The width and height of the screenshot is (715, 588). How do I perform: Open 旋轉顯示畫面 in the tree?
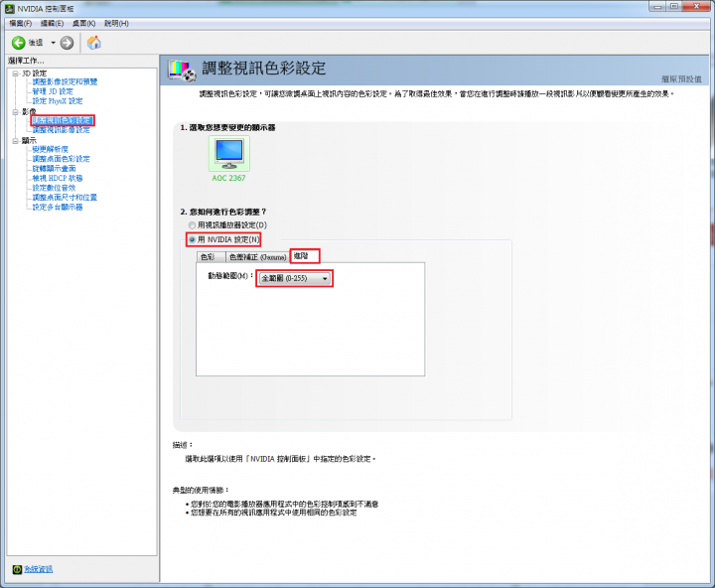(x=54, y=168)
